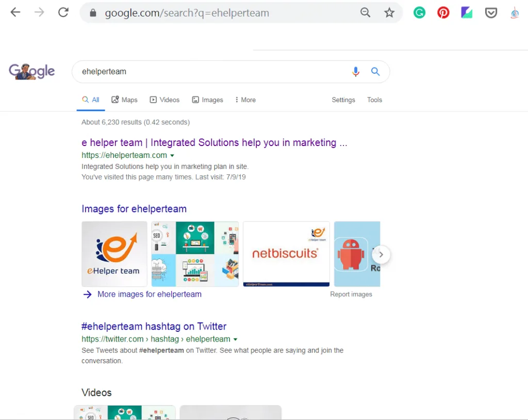Open the 'e helper team | Integrated Solutions' result

click(214, 142)
